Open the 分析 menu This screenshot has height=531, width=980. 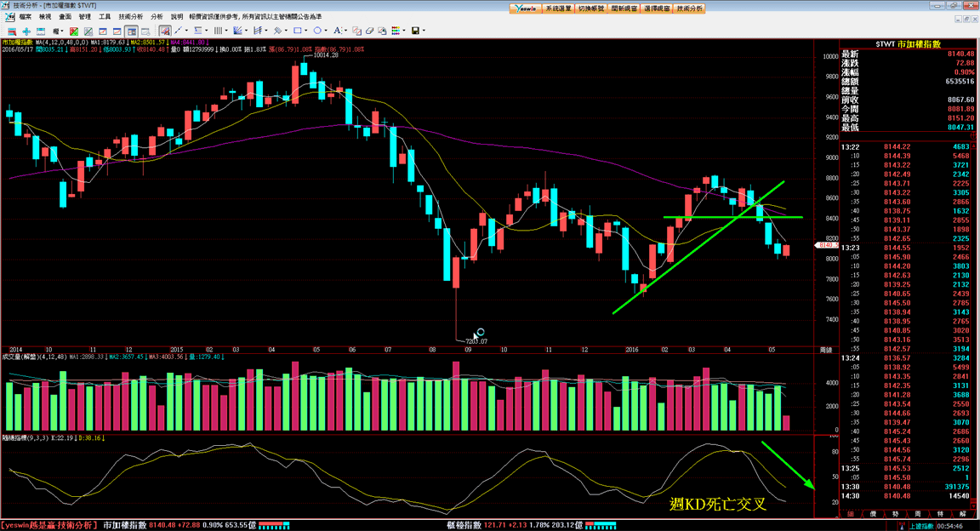coord(157,17)
